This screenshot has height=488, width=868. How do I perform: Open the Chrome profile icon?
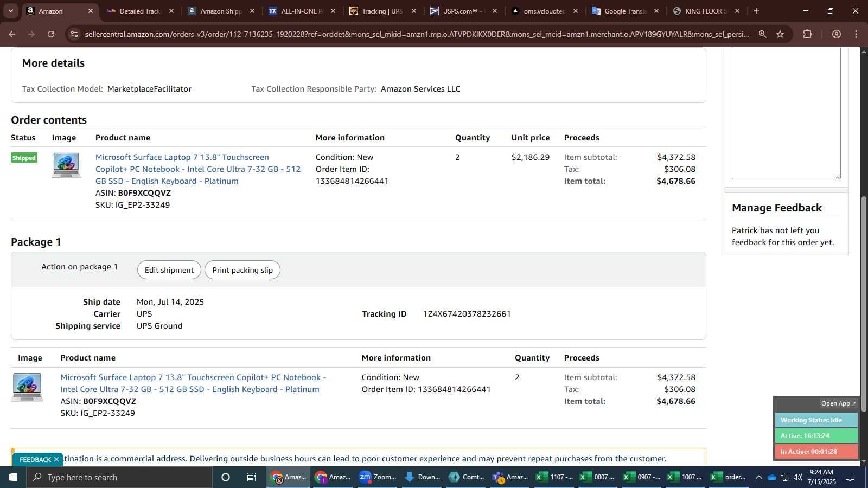[837, 34]
